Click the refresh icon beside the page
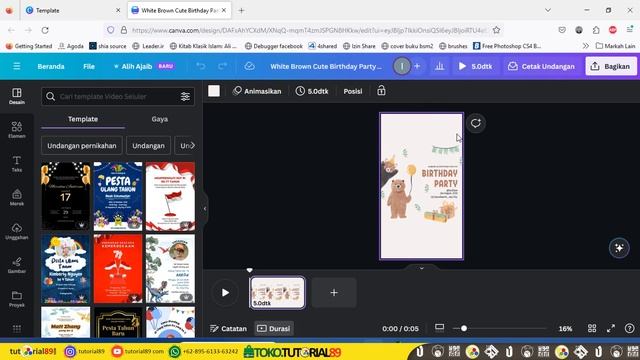The height and width of the screenshot is (360, 640). pyautogui.click(x=476, y=123)
